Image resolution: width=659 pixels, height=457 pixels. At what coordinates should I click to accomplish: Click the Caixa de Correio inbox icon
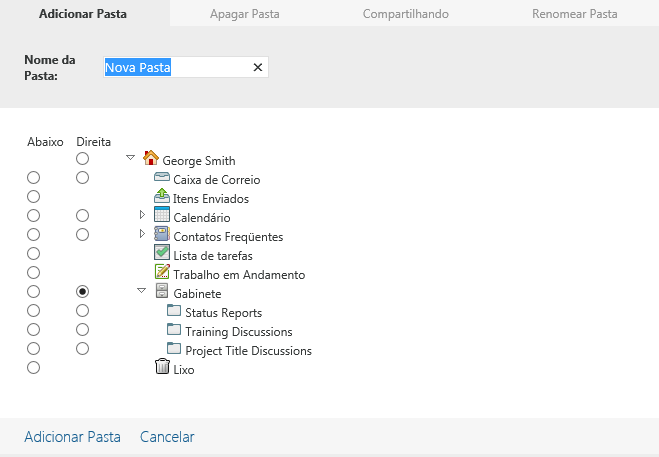[162, 178]
